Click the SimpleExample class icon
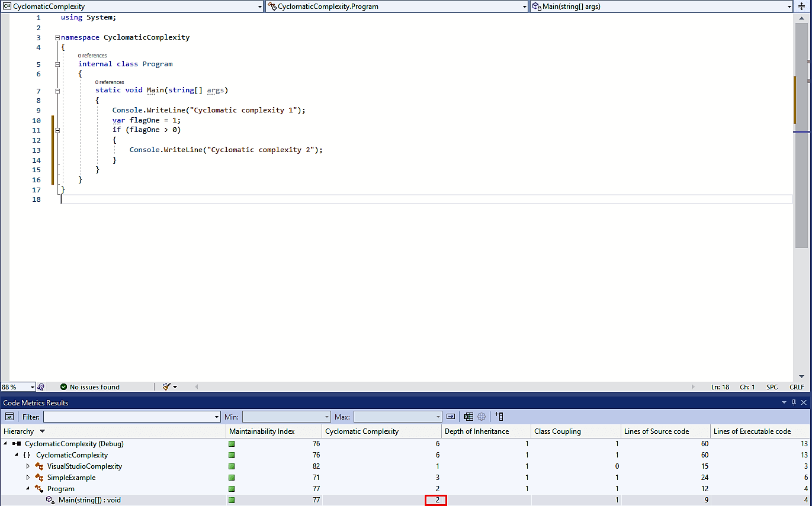812x506 pixels. [x=39, y=478]
